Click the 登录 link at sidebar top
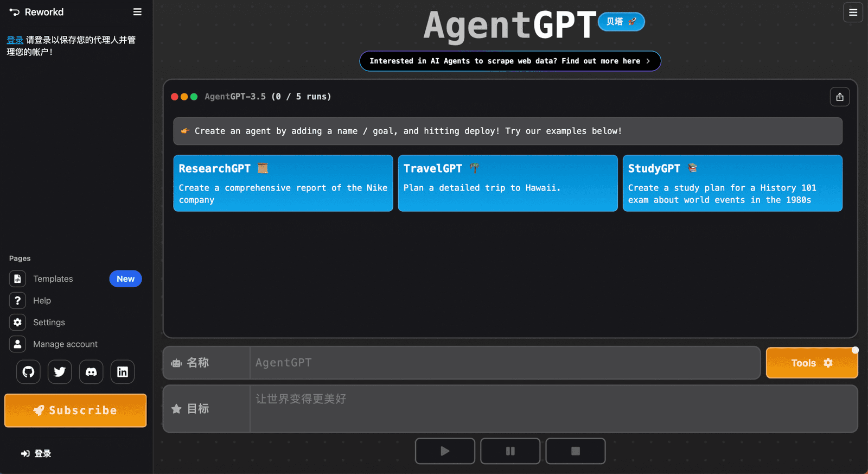This screenshot has height=474, width=868. click(x=15, y=40)
